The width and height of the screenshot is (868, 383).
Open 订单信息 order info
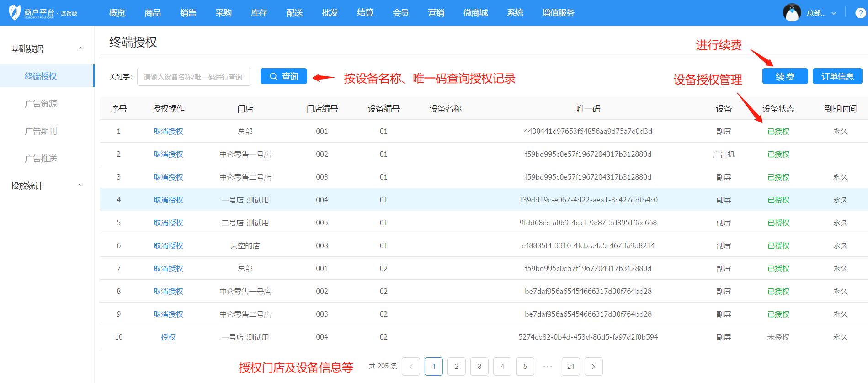837,76
